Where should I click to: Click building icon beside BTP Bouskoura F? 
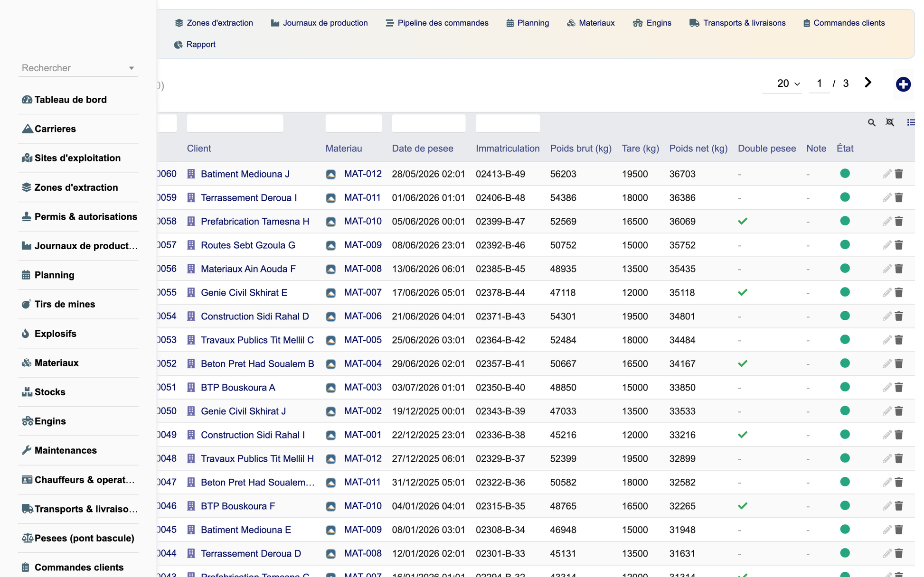(x=191, y=506)
